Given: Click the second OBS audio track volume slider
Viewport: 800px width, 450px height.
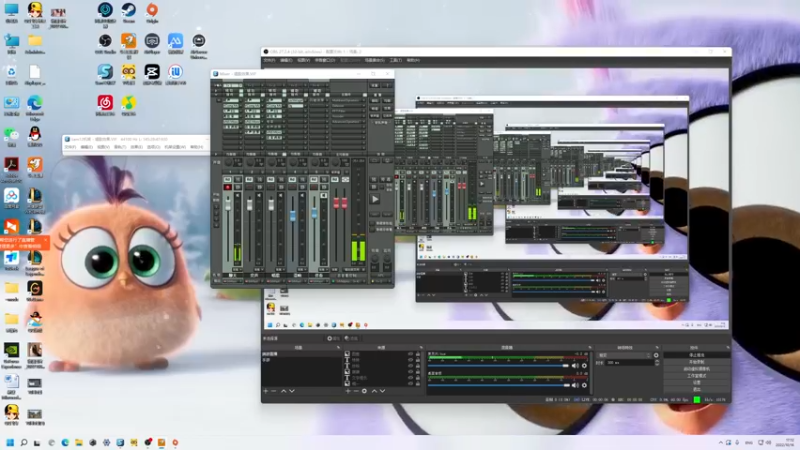Looking at the screenshot, I should pos(498,385).
